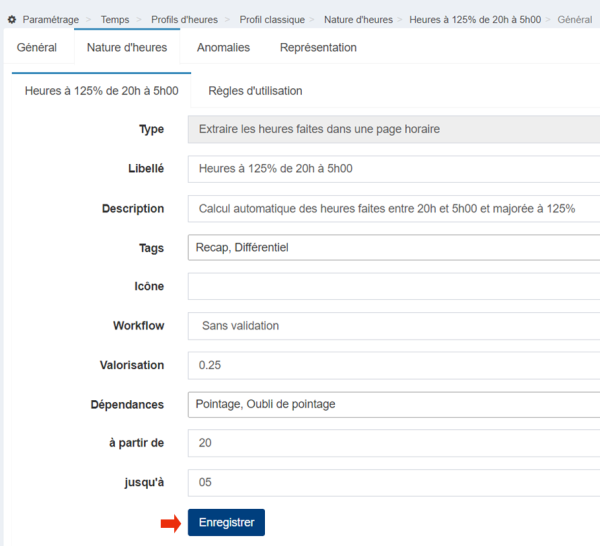Open the Tags field with Recap, Différentiel
This screenshot has width=600, height=546.
(x=394, y=248)
